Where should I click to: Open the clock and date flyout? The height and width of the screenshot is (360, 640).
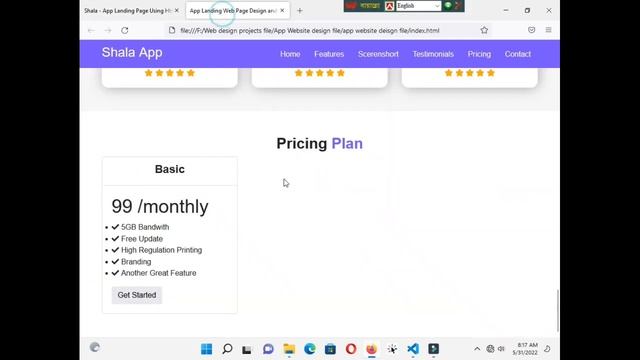coord(525,349)
